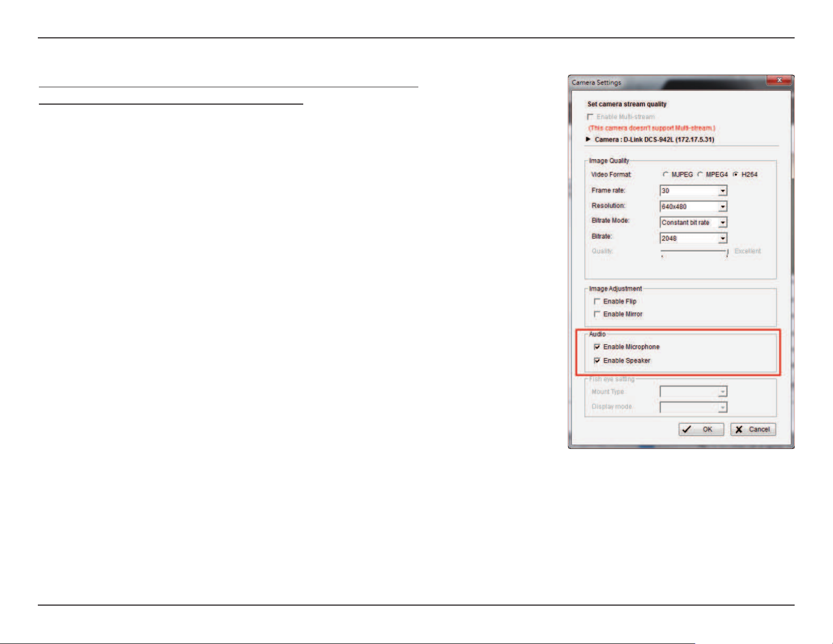Uncheck Enable Speaker

click(597, 361)
